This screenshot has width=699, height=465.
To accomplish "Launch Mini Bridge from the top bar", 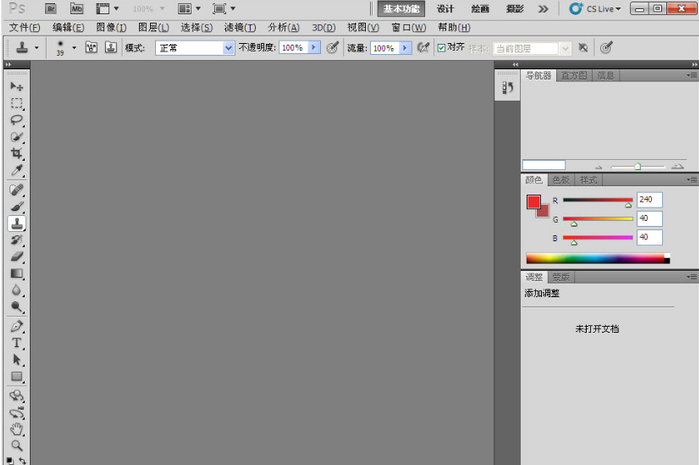I will (x=77, y=8).
